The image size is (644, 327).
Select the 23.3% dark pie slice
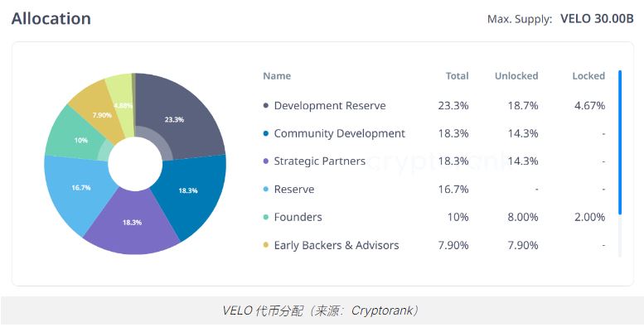(x=181, y=115)
